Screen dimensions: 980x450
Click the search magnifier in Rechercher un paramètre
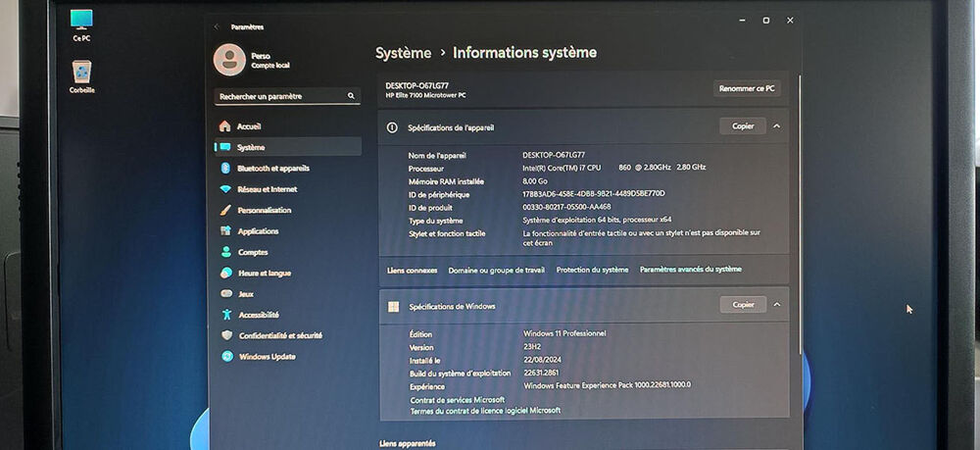pyautogui.click(x=351, y=96)
